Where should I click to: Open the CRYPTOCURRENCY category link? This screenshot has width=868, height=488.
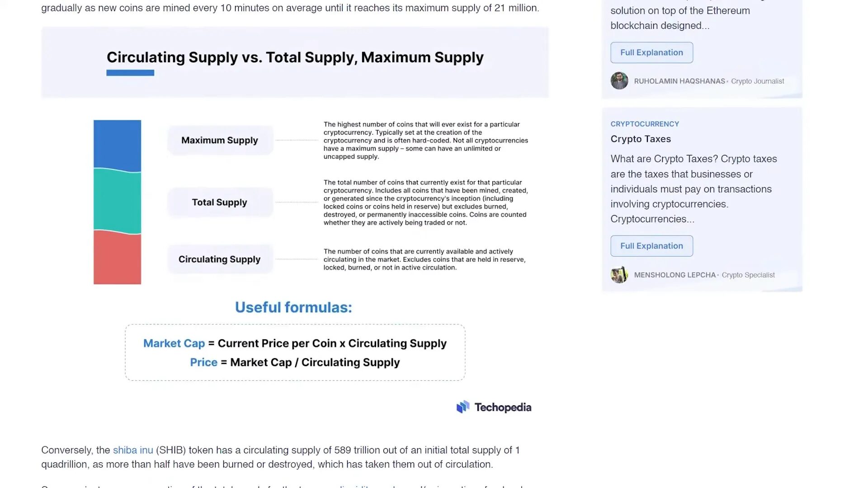[645, 124]
